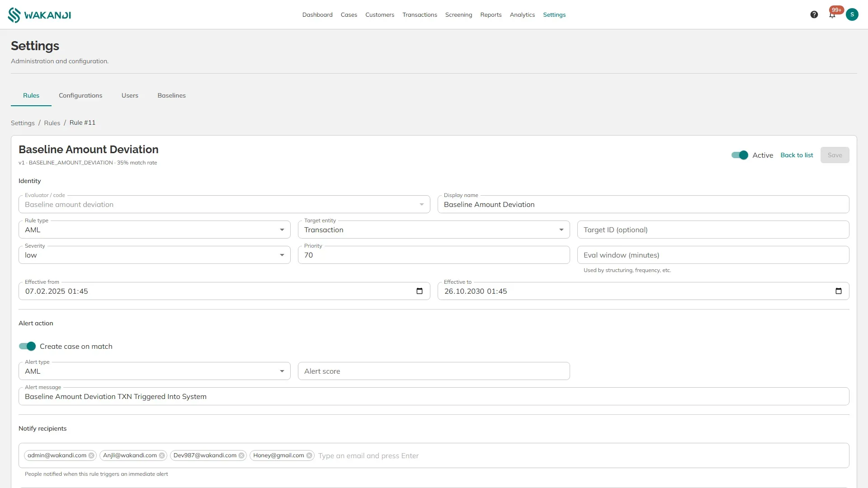
Task: Open Customers in top navigation
Action: (380, 15)
